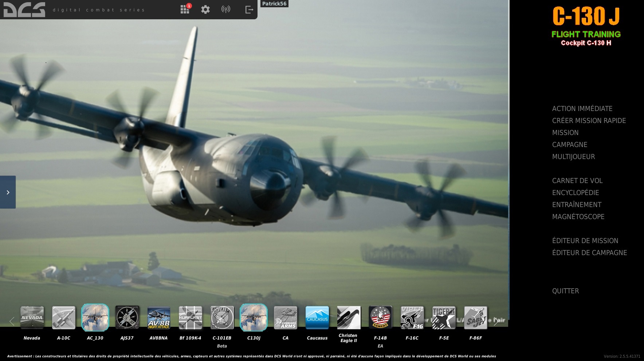
Task: Open the MISSION menu entry
Action: pos(565,133)
